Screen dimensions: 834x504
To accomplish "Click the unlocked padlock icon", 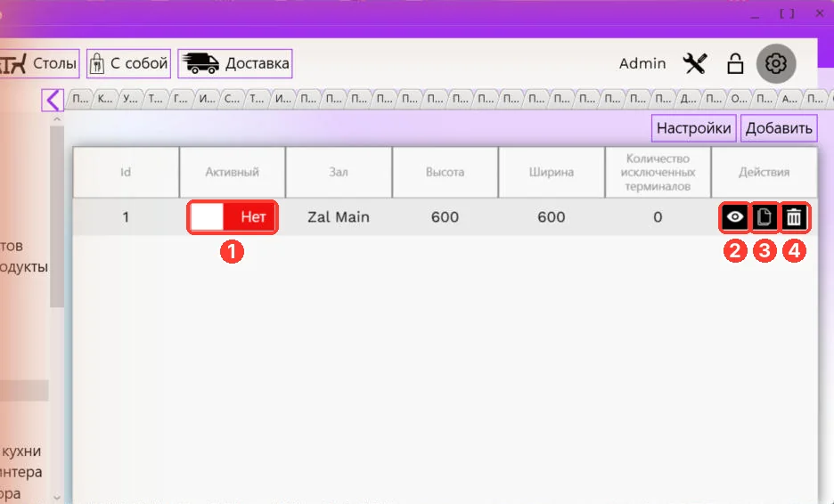I will tap(735, 64).
